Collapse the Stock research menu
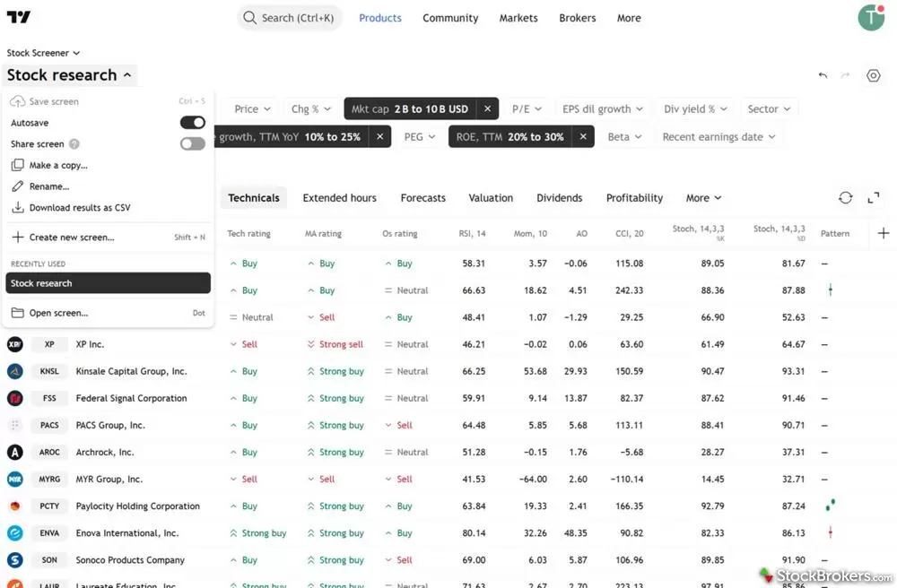 [69, 75]
